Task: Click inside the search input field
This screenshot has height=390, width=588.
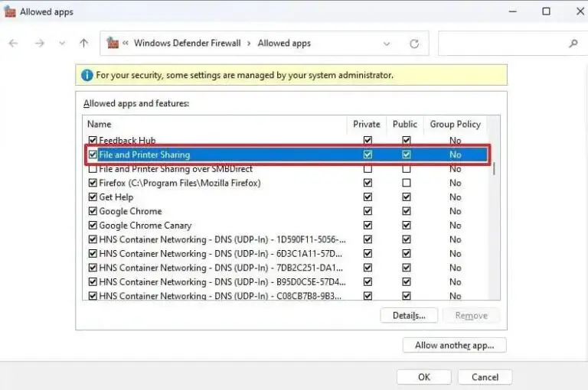Action: tap(501, 44)
